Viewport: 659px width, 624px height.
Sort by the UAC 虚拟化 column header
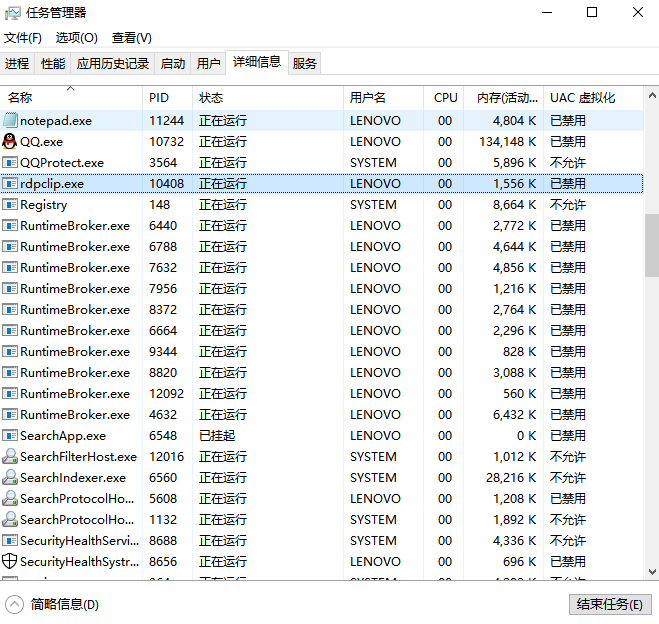593,98
